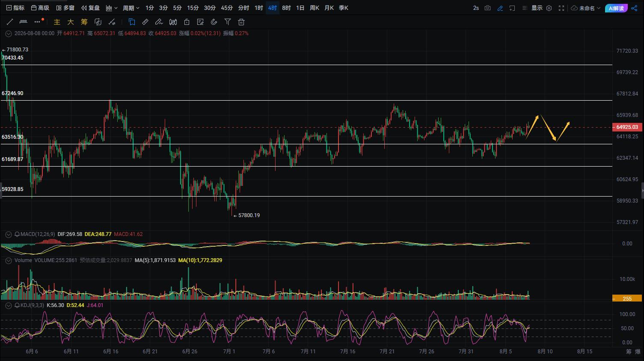
Task: Click the 显示 display button
Action: (537, 8)
